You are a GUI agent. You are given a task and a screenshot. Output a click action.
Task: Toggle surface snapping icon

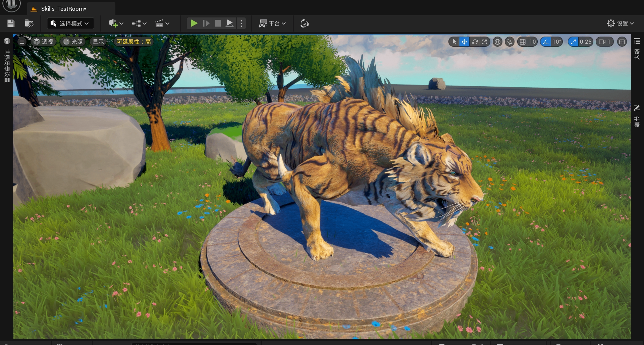[510, 42]
